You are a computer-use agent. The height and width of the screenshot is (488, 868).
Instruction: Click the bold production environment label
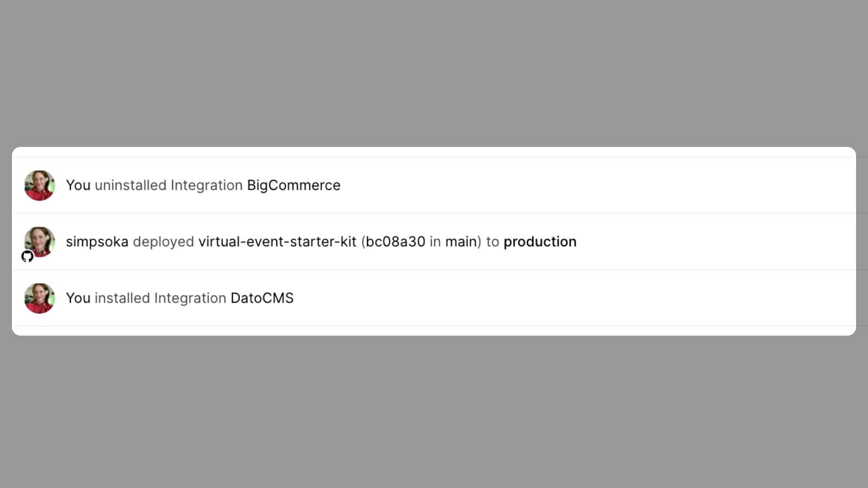[x=540, y=242]
